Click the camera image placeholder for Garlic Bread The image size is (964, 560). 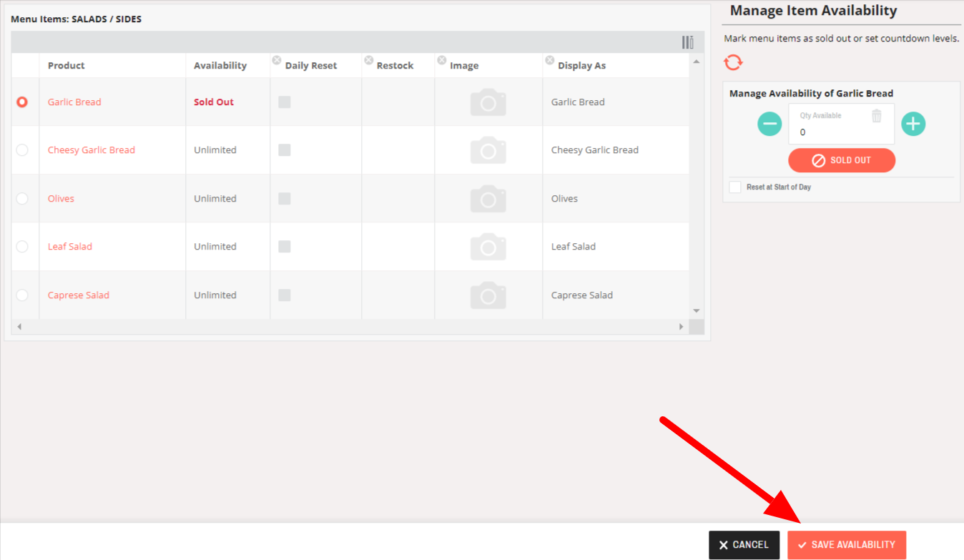pyautogui.click(x=488, y=102)
